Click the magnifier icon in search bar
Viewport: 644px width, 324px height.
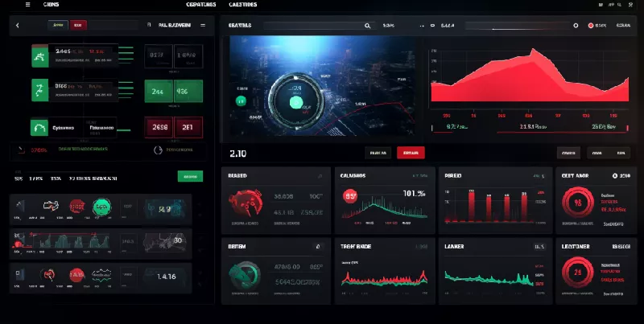coord(367,26)
